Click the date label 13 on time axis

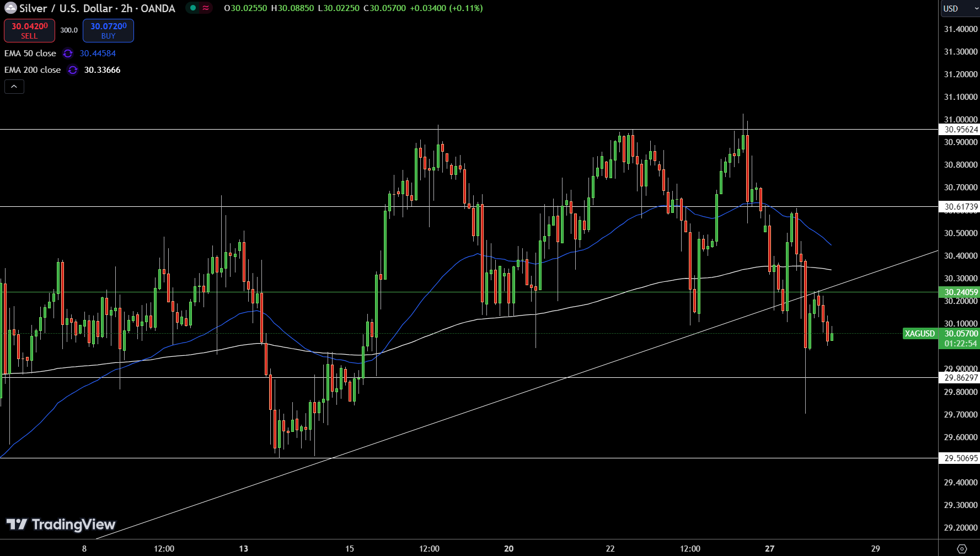point(244,548)
